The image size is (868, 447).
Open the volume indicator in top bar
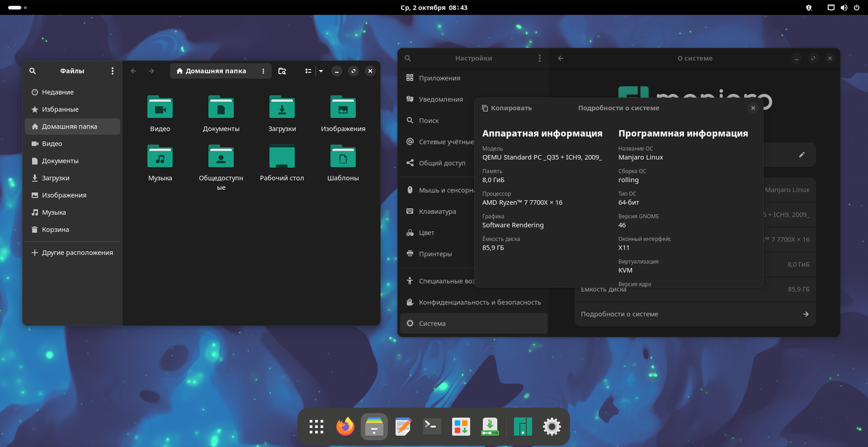click(x=843, y=8)
